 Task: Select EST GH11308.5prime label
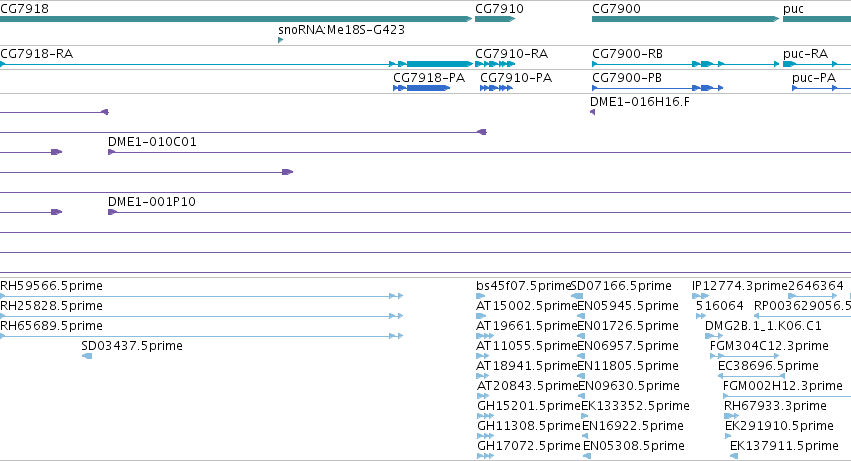tap(529, 426)
